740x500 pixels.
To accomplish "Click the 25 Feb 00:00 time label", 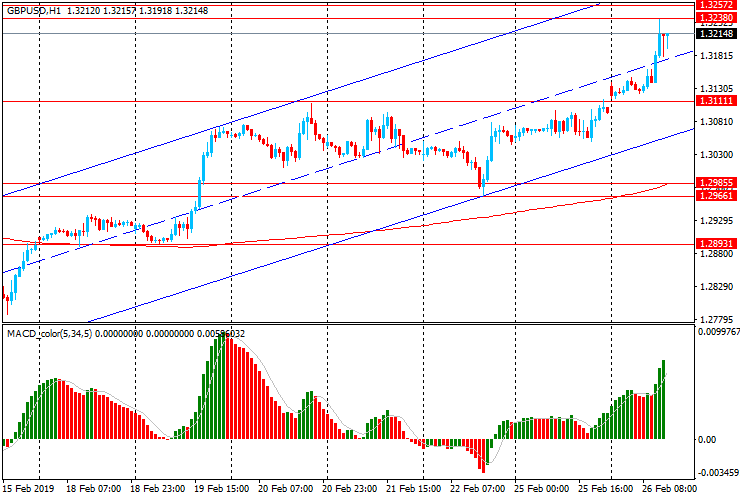I will [540, 489].
